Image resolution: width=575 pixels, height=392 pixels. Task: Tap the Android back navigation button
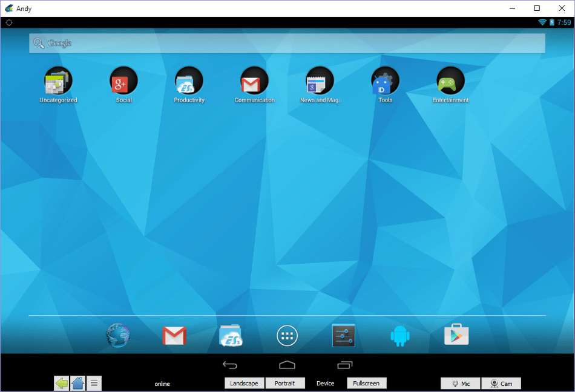point(230,365)
